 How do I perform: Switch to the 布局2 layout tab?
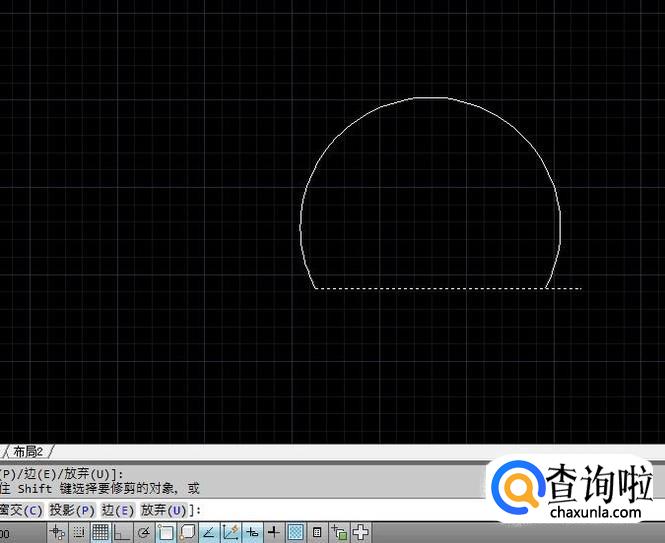(30, 451)
